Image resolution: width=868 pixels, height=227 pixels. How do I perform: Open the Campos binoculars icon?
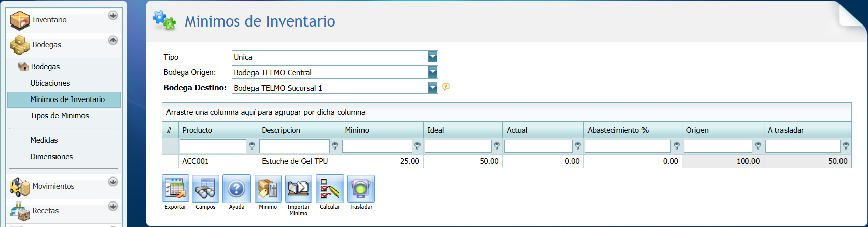[206, 189]
